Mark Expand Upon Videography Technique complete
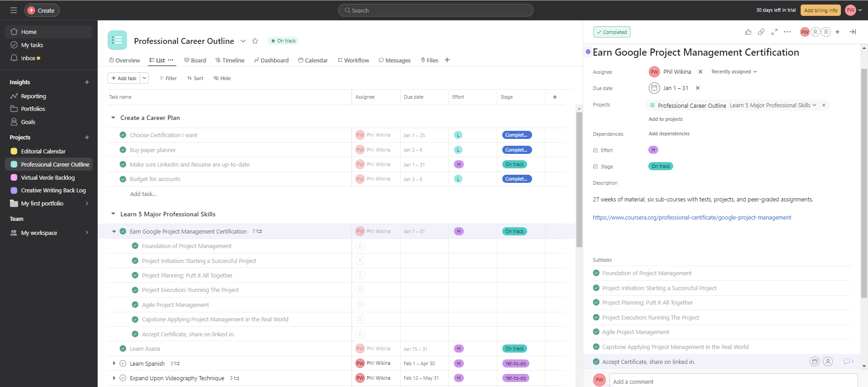 click(x=123, y=378)
